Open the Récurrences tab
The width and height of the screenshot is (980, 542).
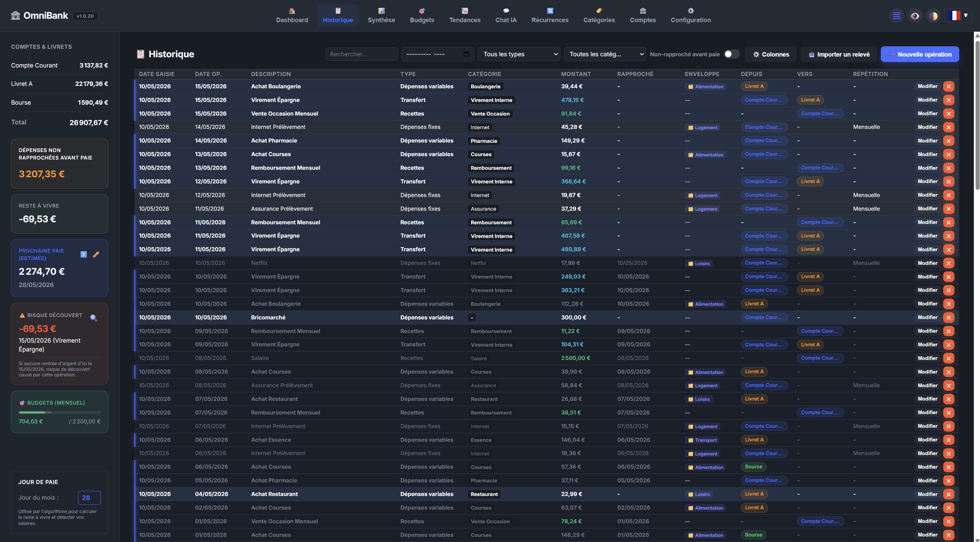pos(550,16)
